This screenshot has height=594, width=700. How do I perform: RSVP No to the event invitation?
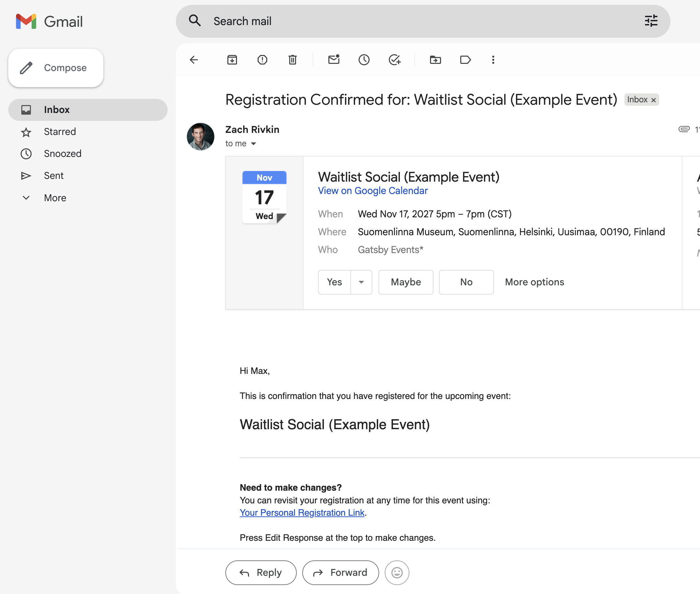[x=466, y=282]
